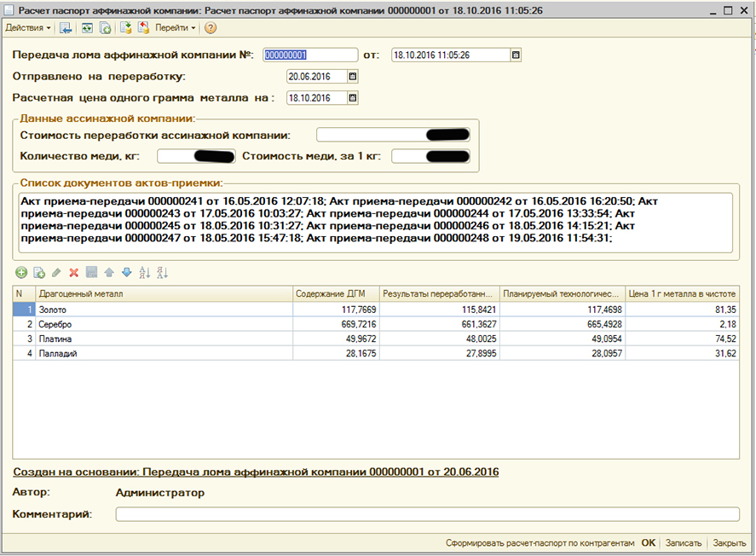Click the Записать button

click(684, 543)
